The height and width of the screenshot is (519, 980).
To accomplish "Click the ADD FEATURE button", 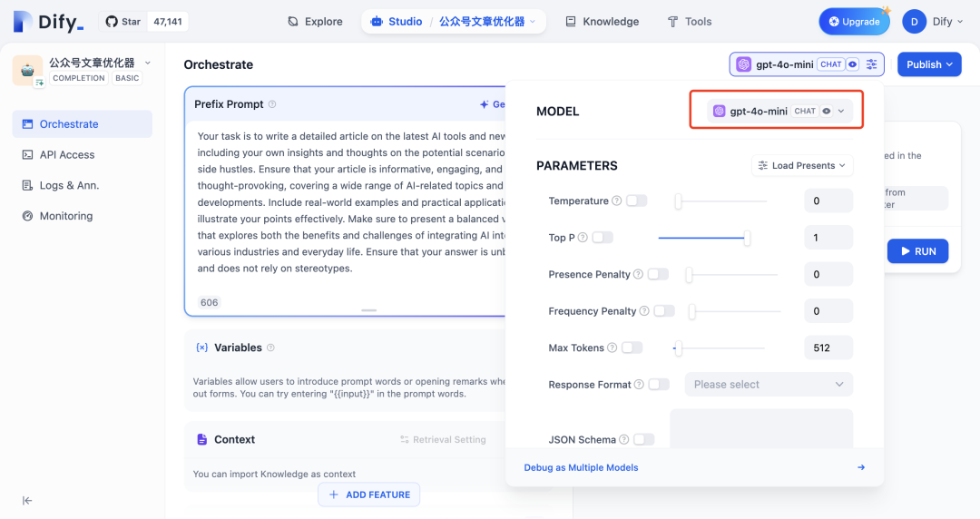I will point(369,495).
